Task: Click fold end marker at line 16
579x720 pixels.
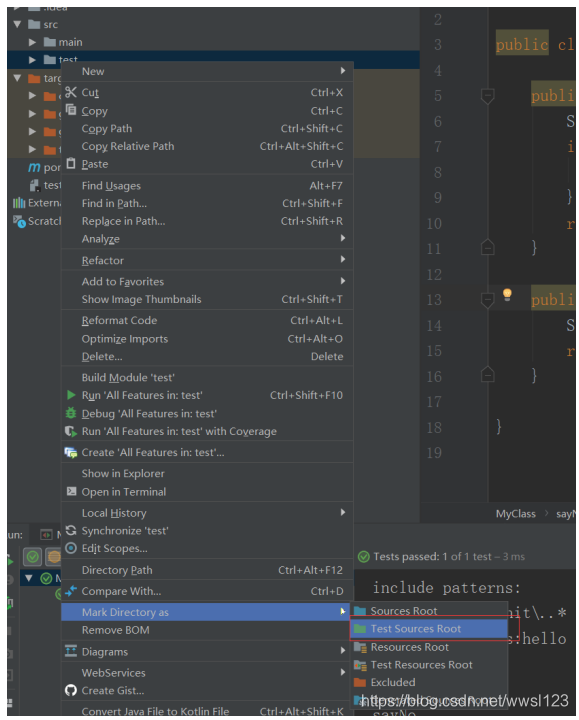Action: coord(487,375)
